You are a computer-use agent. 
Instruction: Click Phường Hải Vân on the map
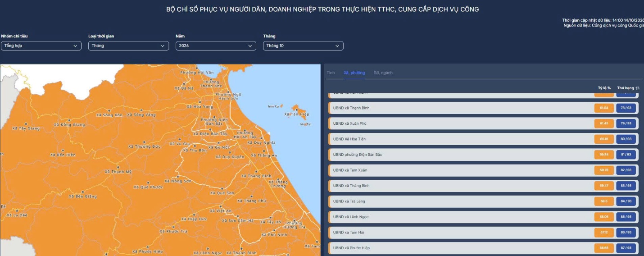click(x=197, y=73)
